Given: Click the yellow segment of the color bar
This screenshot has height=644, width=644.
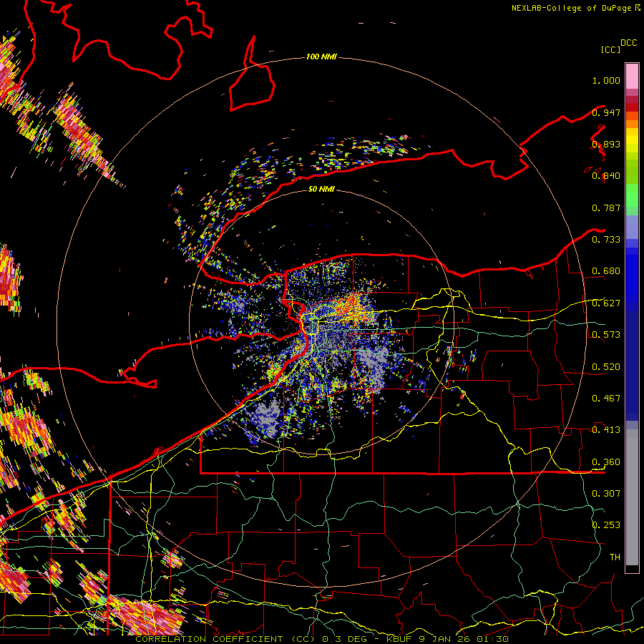Looking at the screenshot, I should click(632, 142).
